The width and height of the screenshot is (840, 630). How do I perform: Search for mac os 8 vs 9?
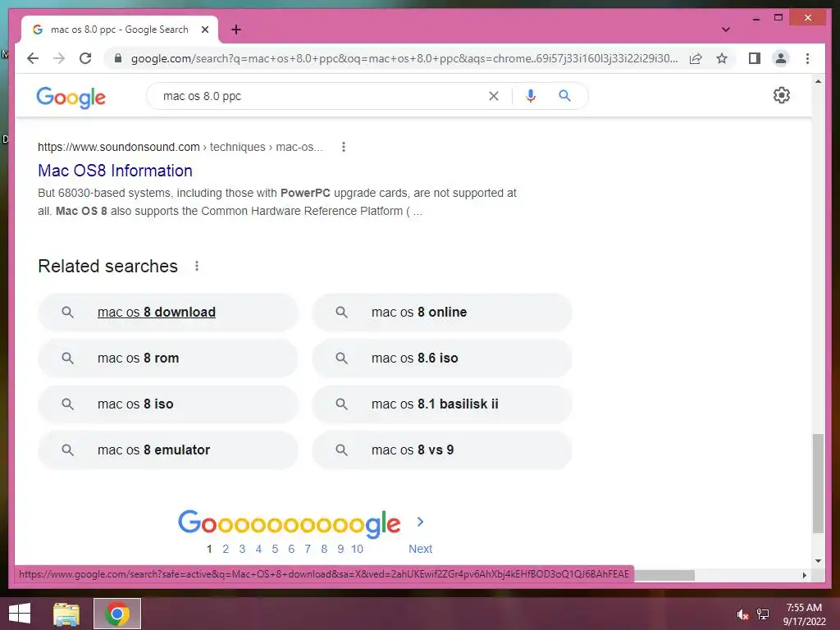click(x=442, y=450)
